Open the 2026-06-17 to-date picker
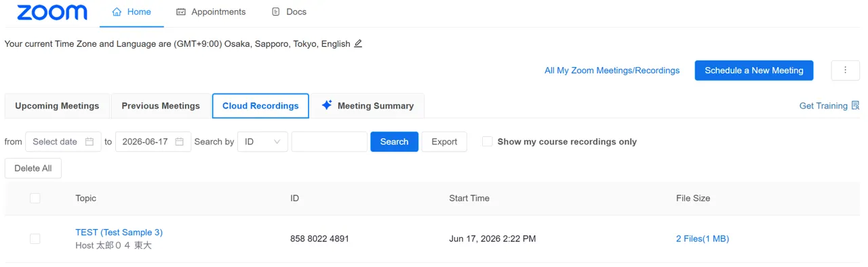868x267 pixels. 153,142
